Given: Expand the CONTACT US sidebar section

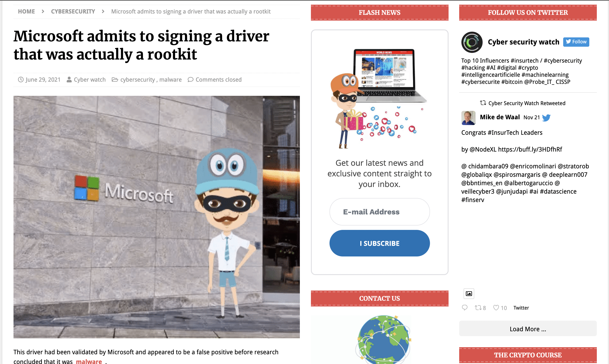Looking at the screenshot, I should (380, 298).
